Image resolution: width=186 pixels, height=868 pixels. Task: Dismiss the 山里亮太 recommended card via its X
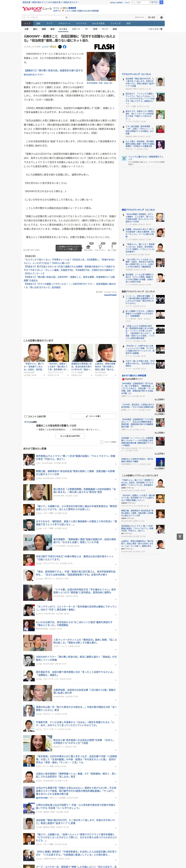(x=116, y=375)
